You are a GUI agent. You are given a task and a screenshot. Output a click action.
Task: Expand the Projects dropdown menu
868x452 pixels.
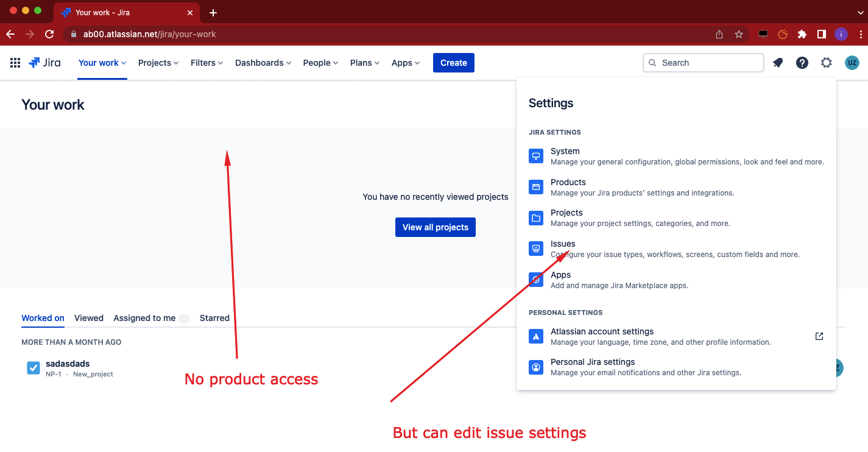158,63
